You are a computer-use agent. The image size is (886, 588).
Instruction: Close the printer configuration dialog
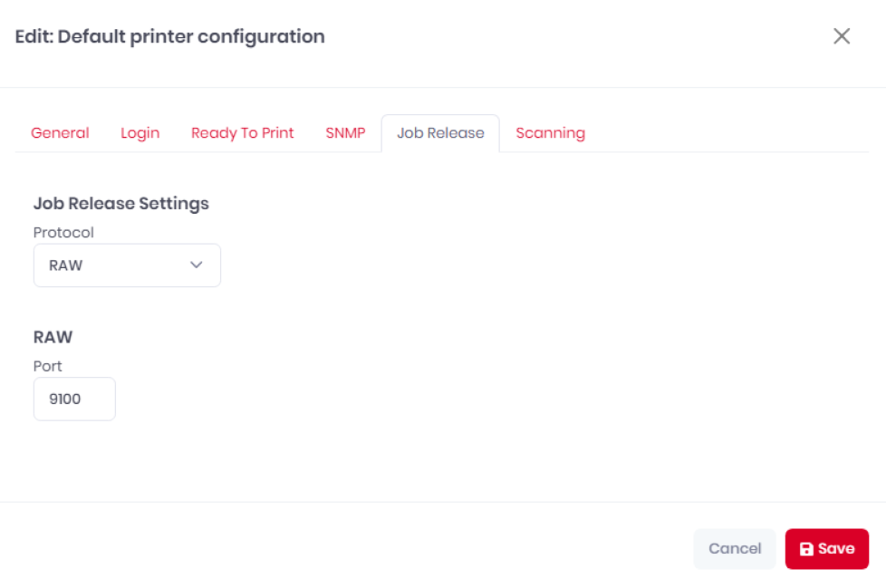842,36
